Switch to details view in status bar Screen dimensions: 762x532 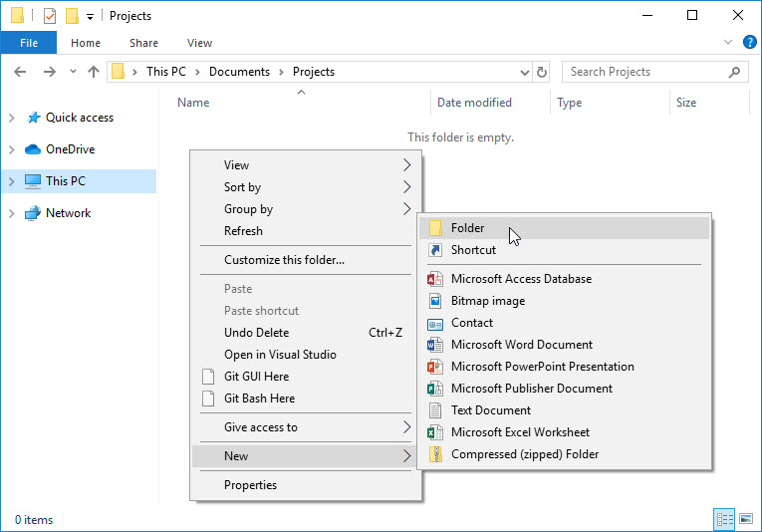(723, 520)
